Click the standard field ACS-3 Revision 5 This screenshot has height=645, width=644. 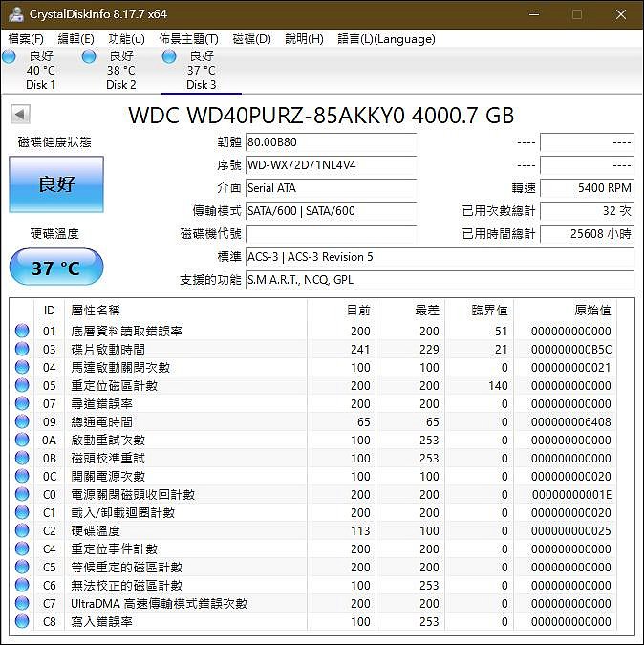click(x=440, y=257)
